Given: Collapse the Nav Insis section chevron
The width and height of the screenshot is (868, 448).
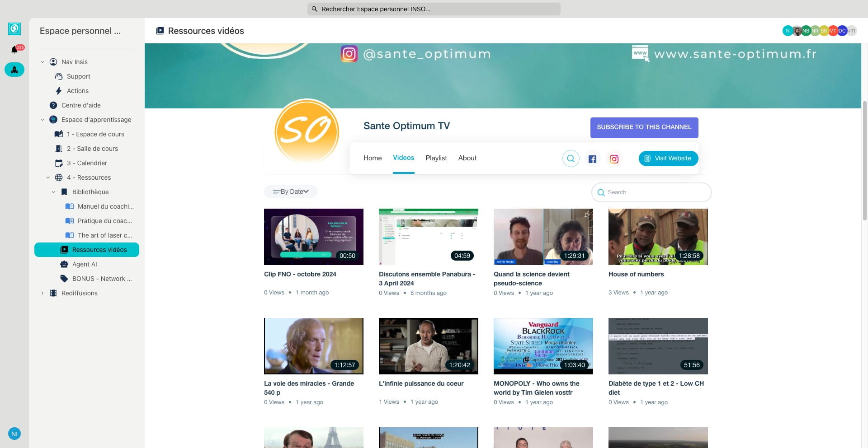Looking at the screenshot, I should coord(42,62).
